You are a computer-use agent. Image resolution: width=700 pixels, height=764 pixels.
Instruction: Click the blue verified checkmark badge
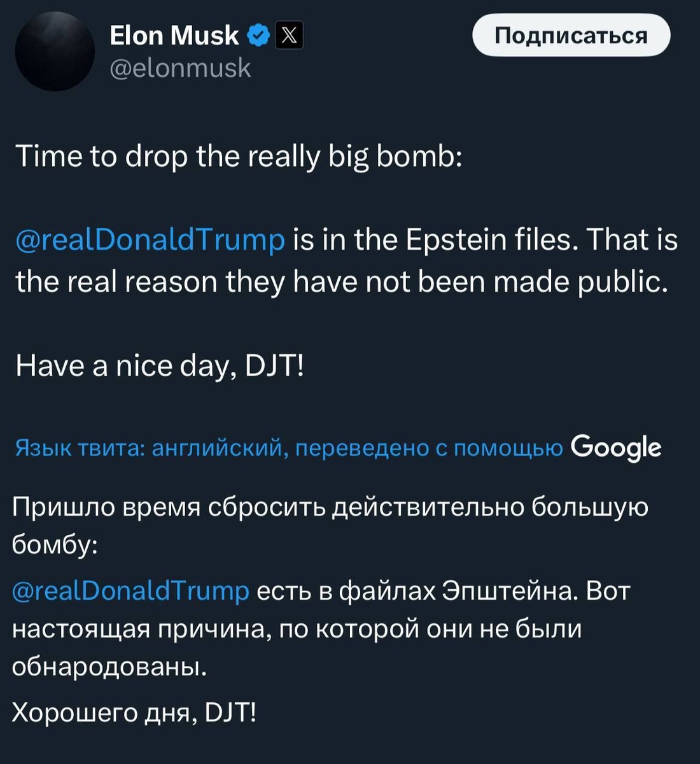click(x=257, y=36)
